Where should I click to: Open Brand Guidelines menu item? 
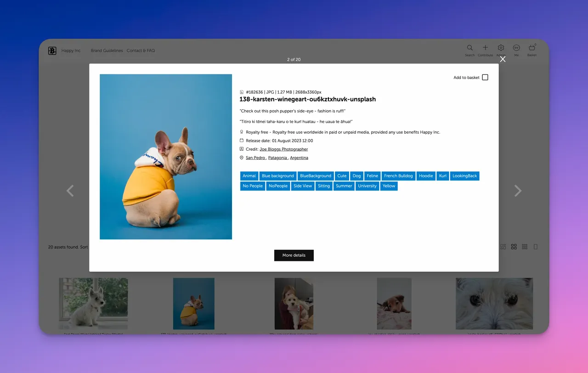pyautogui.click(x=107, y=51)
